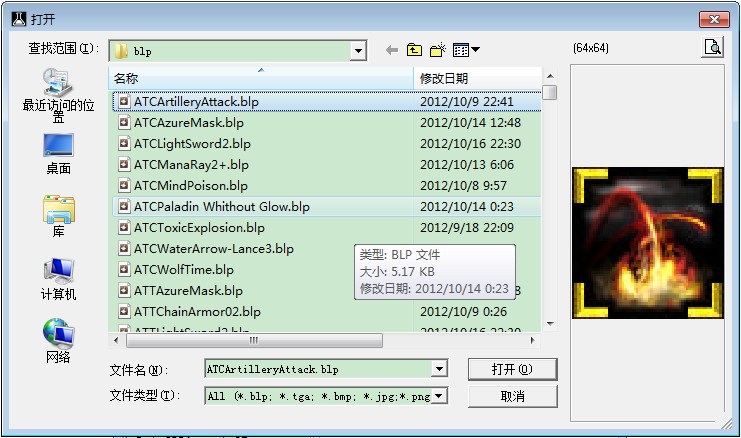Sort by Date modified (修改日期) column header
The height and width of the screenshot is (438, 741).
[x=477, y=78]
